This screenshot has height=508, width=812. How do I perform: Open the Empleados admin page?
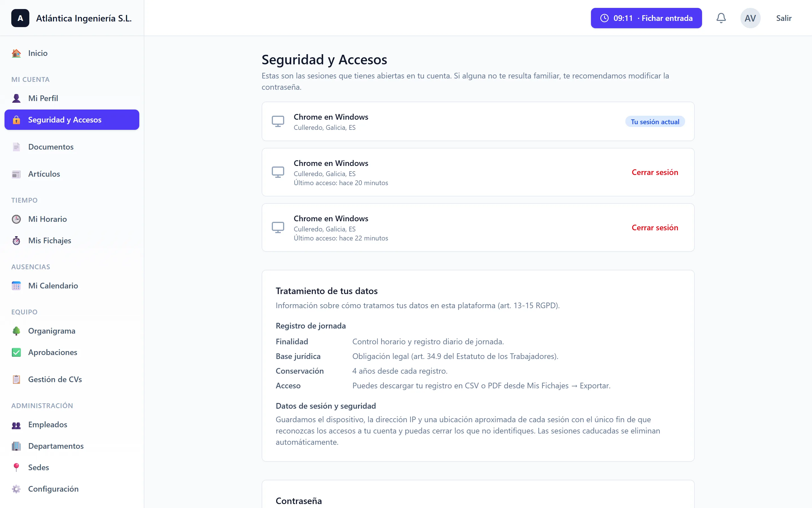[72, 425]
